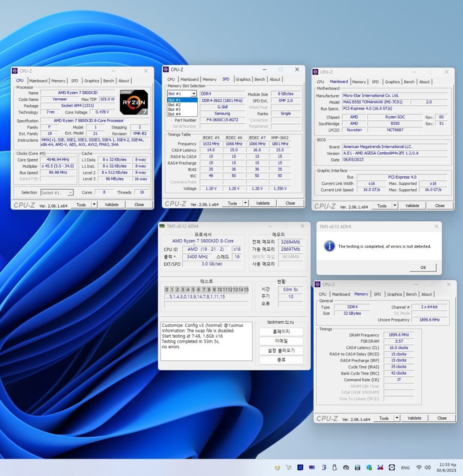
Task: Click the title icon of the CPU-Z mainboard window
Action: pos(316,72)
